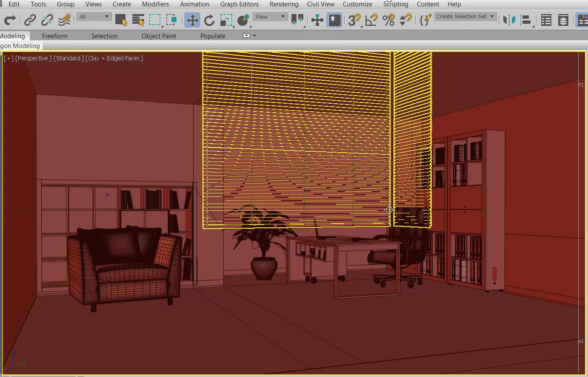Open the Layer Explorer from the toolbar
588x377 pixels.
click(x=563, y=20)
